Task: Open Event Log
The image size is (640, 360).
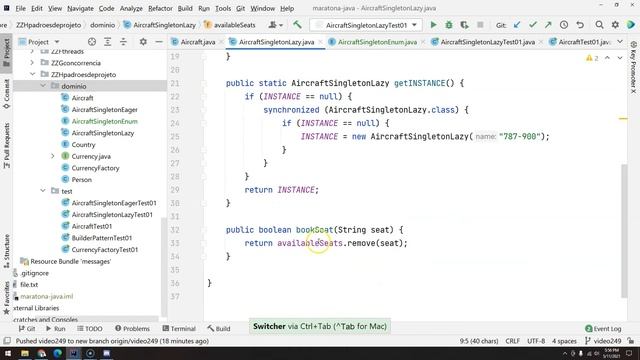Action: coord(603,329)
